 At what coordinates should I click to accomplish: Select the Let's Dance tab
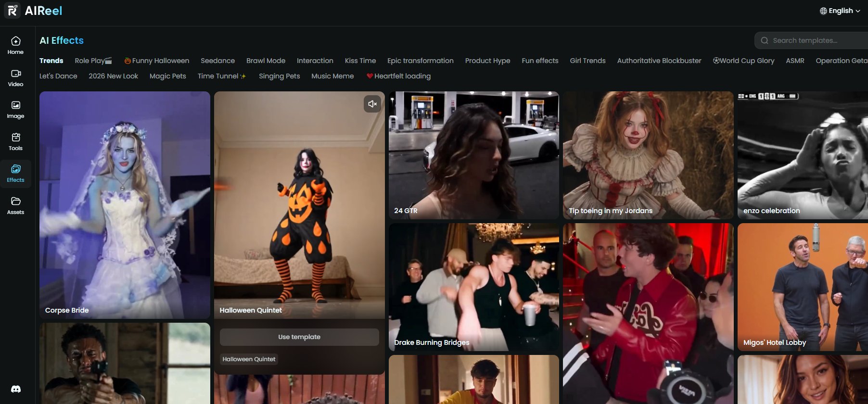coord(58,76)
